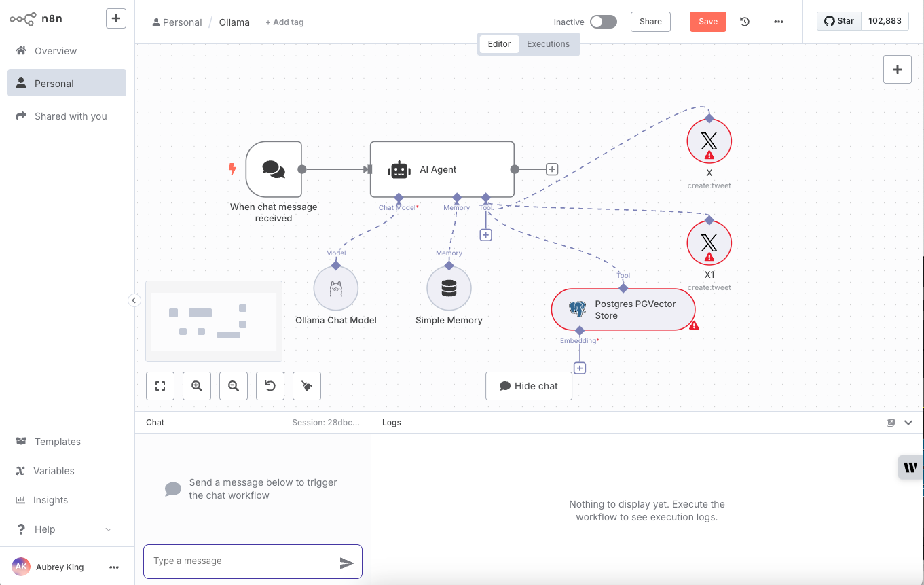Add another tool to AI Agent
This screenshot has height=585, width=924.
(485, 235)
